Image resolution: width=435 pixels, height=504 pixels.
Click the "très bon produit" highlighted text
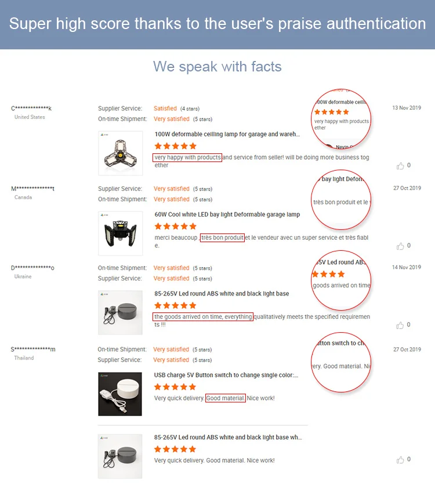point(223,237)
